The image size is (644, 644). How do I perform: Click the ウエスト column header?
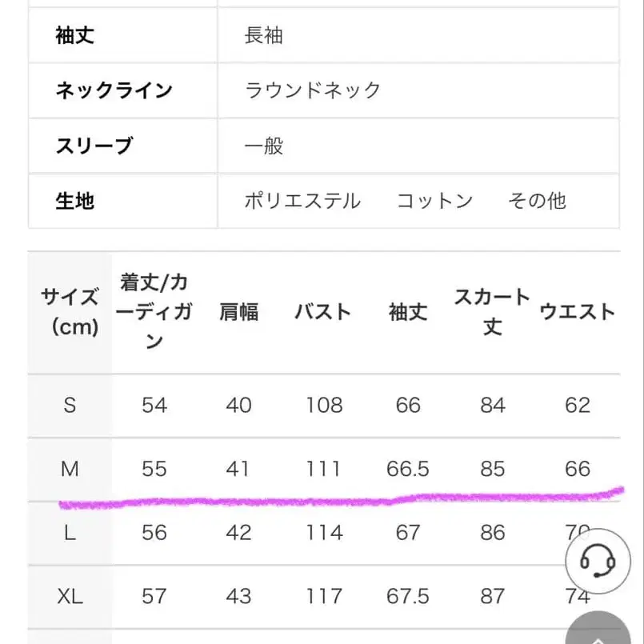point(578,312)
